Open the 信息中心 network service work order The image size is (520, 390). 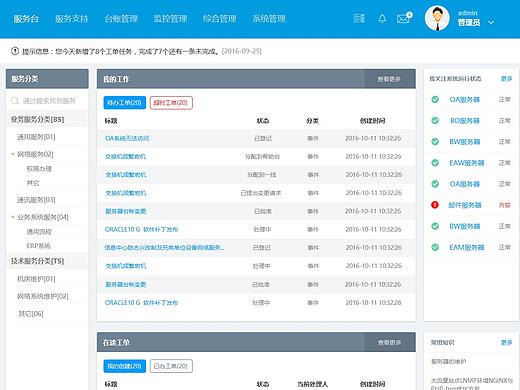164,248
